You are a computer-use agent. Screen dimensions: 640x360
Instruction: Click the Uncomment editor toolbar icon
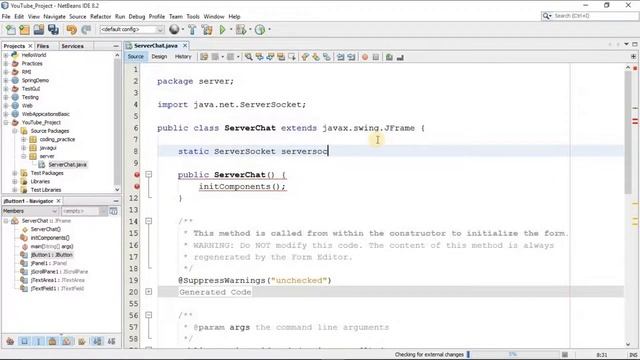[400, 57]
